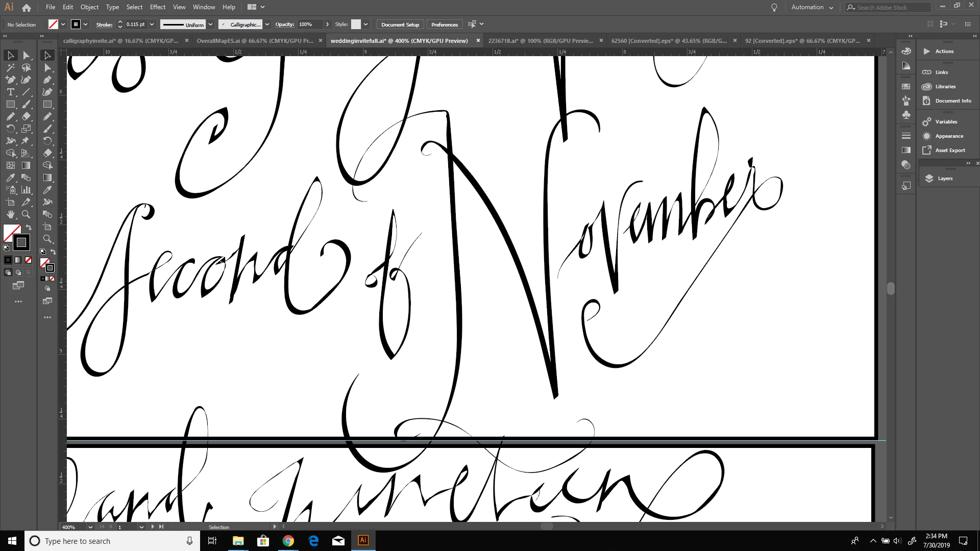This screenshot has height=551, width=980.
Task: Click the stroke weight 0.115 pt field
Action: point(136,24)
